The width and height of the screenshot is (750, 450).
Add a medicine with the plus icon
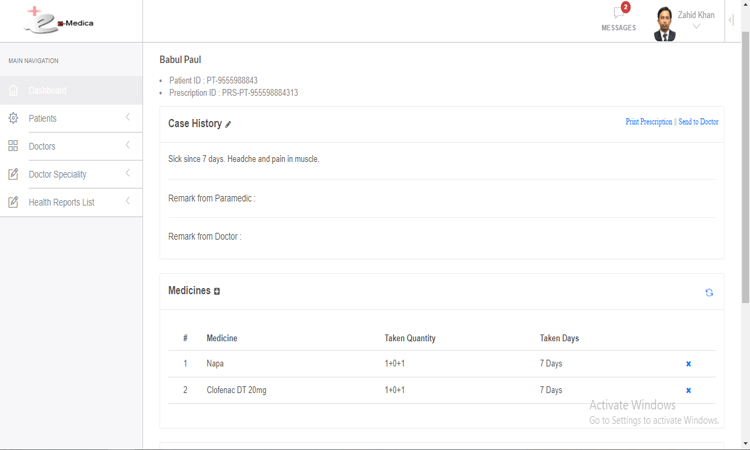[217, 291]
